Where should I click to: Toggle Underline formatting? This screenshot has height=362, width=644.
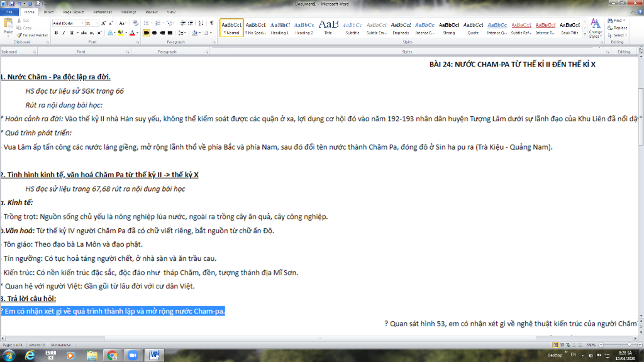[x=72, y=33]
